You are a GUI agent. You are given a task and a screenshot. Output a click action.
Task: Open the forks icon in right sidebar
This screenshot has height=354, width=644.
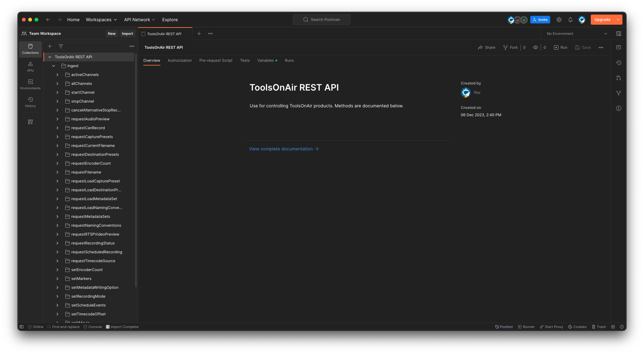(x=619, y=93)
